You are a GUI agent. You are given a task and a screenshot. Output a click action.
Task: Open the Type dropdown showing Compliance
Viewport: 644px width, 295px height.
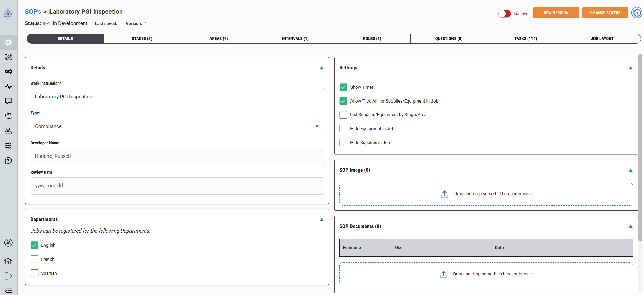pyautogui.click(x=177, y=126)
